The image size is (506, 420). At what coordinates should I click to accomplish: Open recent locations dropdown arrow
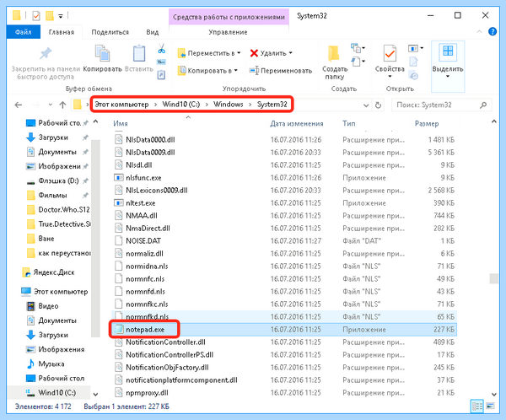point(50,105)
